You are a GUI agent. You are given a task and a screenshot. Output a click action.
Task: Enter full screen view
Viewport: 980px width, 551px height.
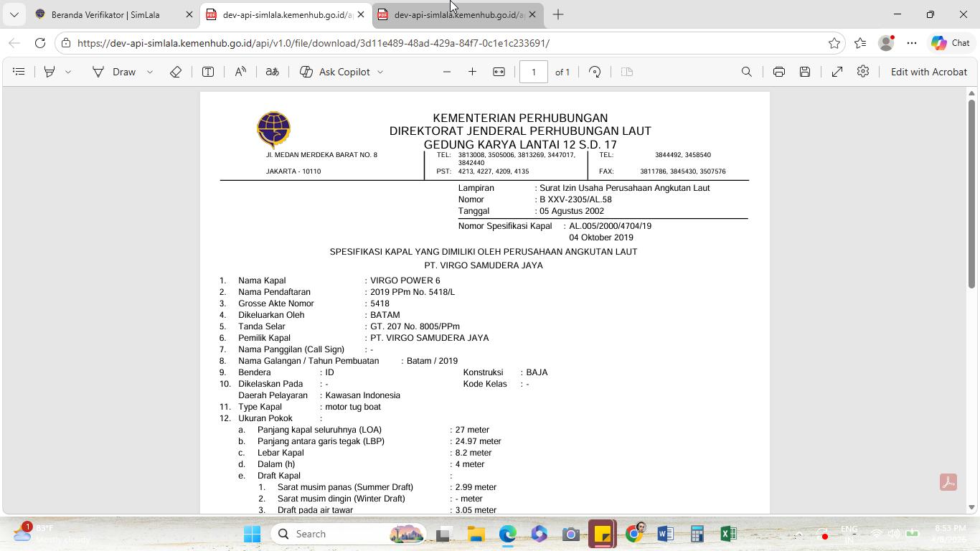pos(837,72)
